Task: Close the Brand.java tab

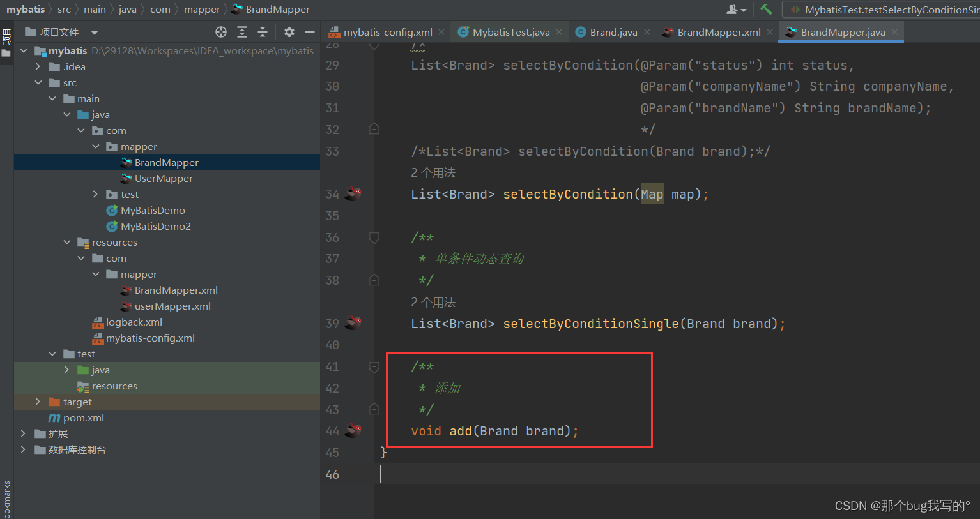Action: point(647,32)
